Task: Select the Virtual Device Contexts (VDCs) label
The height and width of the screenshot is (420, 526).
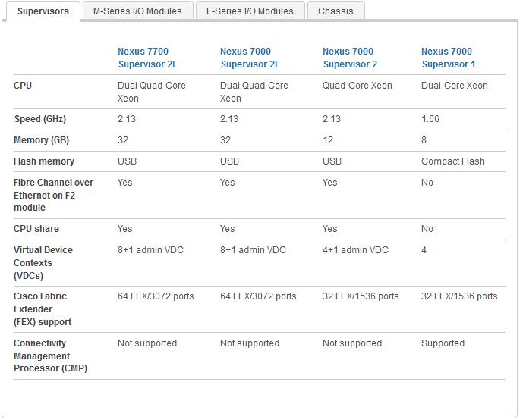Action: coord(43,263)
